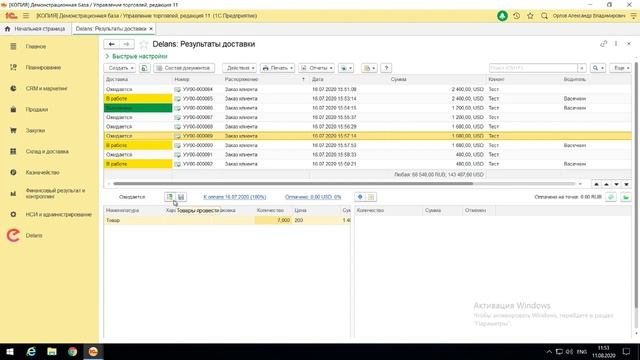Click the green folder icon at right

point(626,197)
